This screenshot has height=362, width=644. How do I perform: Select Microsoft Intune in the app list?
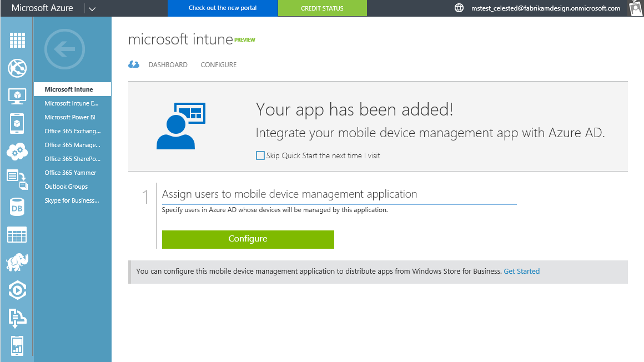click(72, 89)
